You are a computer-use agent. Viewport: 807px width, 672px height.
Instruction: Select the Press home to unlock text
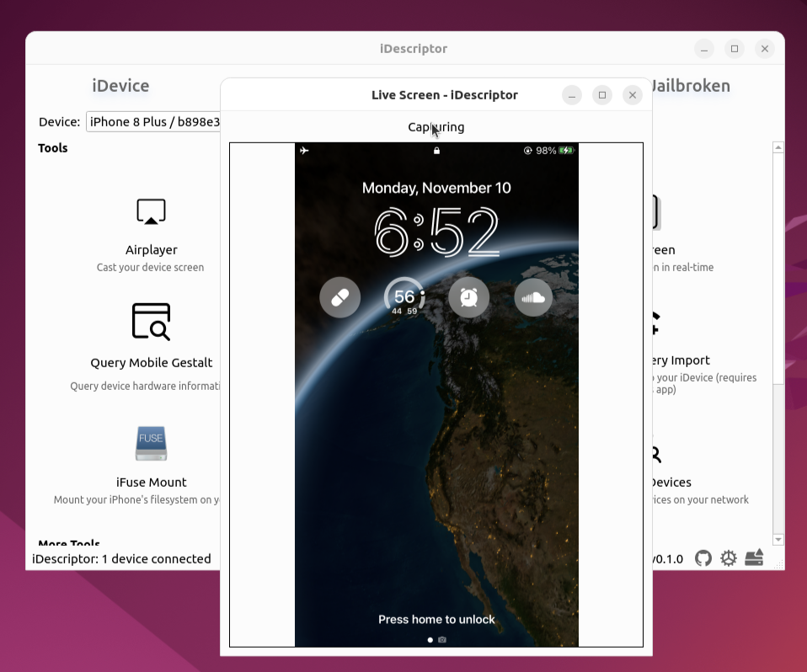(436, 619)
